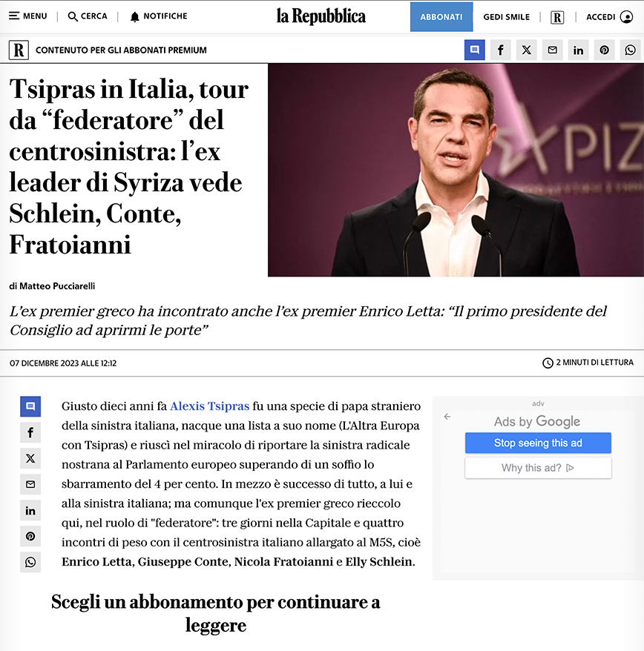Image resolution: width=644 pixels, height=651 pixels.
Task: Share on LinkedIn from top bar
Action: (578, 50)
